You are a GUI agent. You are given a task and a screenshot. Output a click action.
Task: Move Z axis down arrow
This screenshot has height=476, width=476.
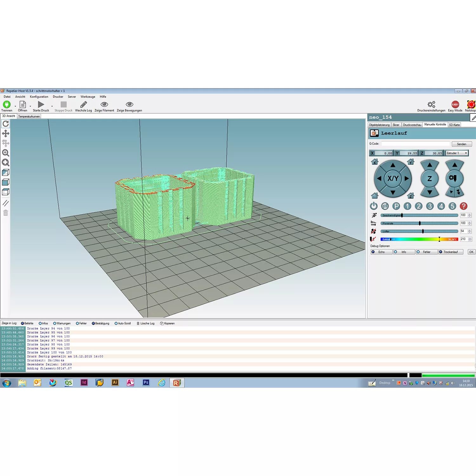(x=430, y=192)
